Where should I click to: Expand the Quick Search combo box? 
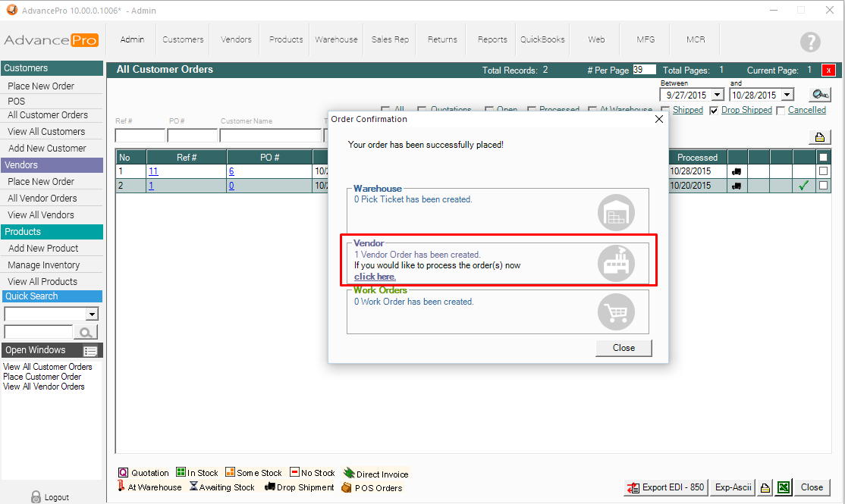click(x=93, y=315)
